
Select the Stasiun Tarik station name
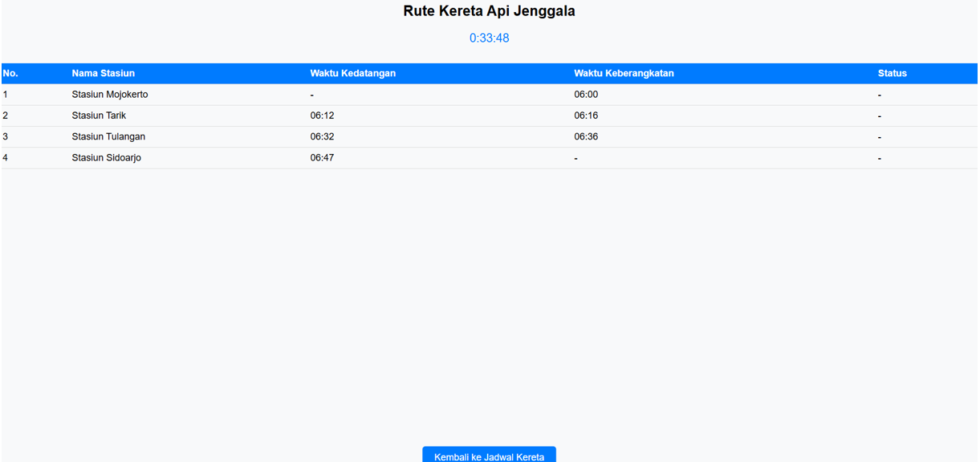point(99,115)
